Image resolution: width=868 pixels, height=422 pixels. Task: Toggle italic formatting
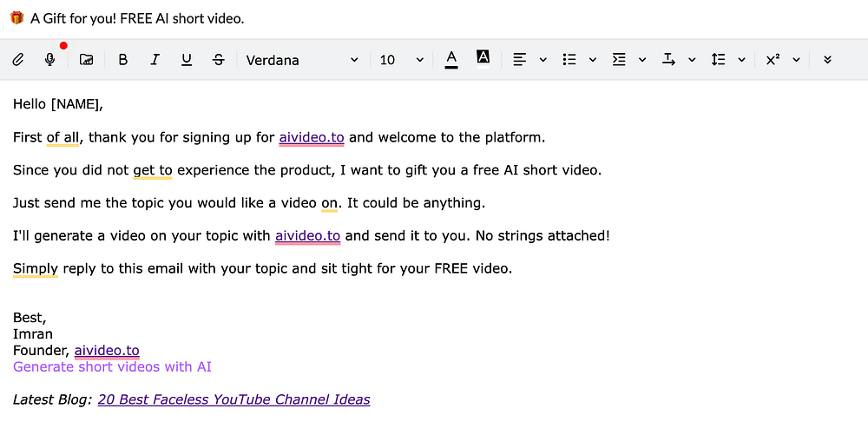155,60
